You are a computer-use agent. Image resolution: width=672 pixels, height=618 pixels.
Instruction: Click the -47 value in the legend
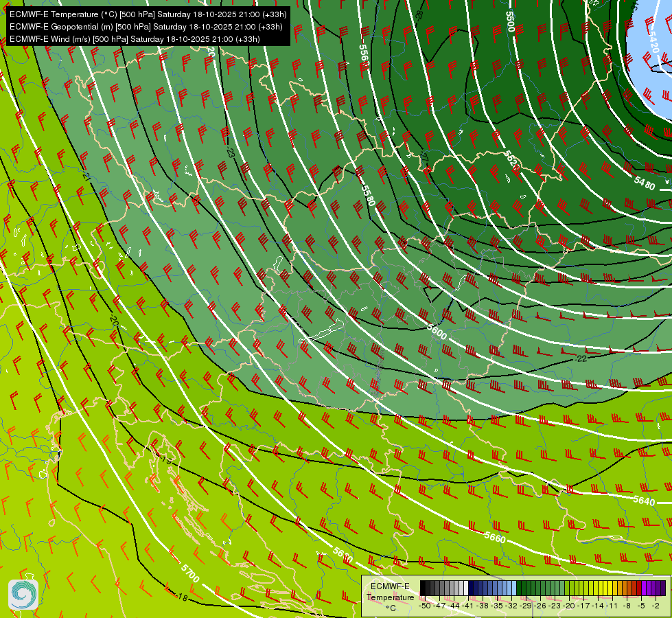click(x=439, y=606)
